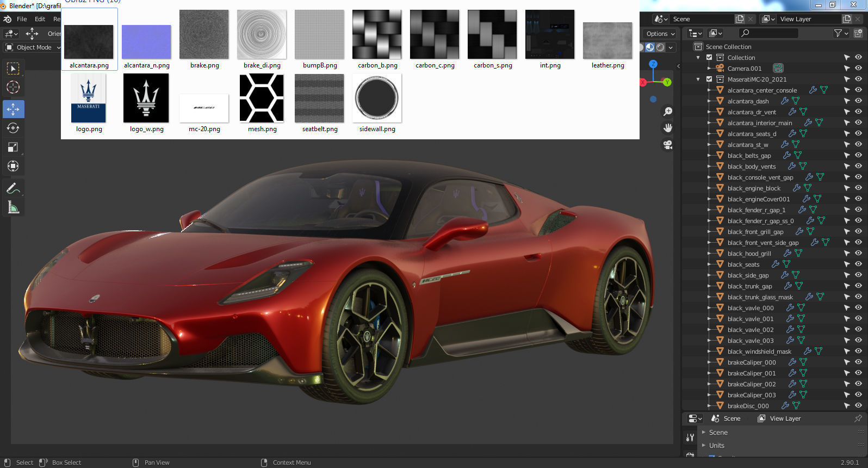Open shading options dropdown arrow
Image resolution: width=868 pixels, height=468 pixels.
coord(671,47)
